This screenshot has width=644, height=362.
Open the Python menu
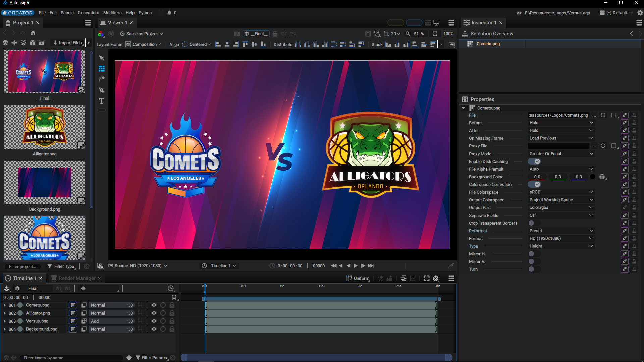[145, 13]
